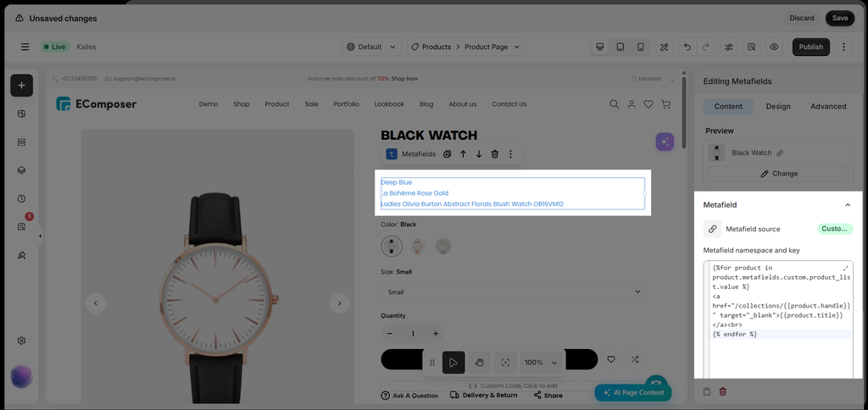Click the Change product button
The image size is (868, 410).
tap(778, 174)
